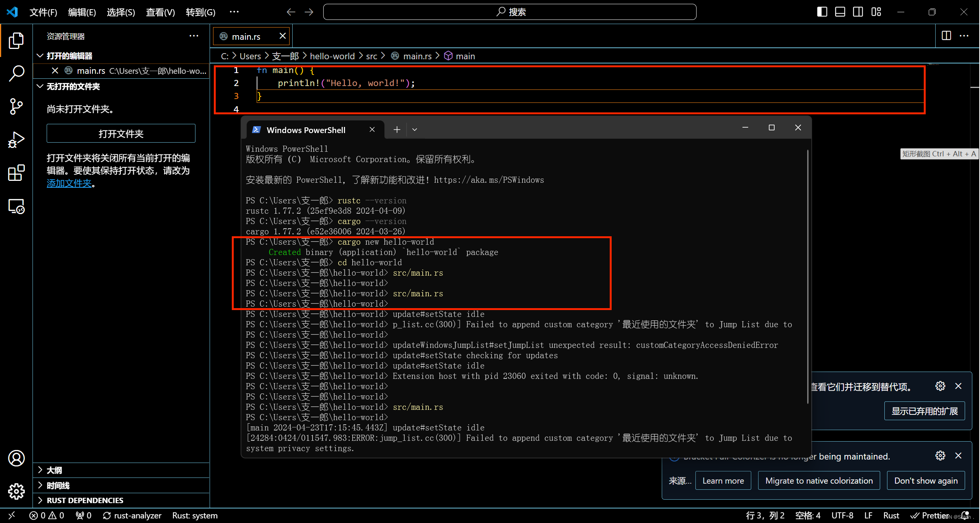Click the split editor right icon
The image size is (980, 523).
(946, 36)
